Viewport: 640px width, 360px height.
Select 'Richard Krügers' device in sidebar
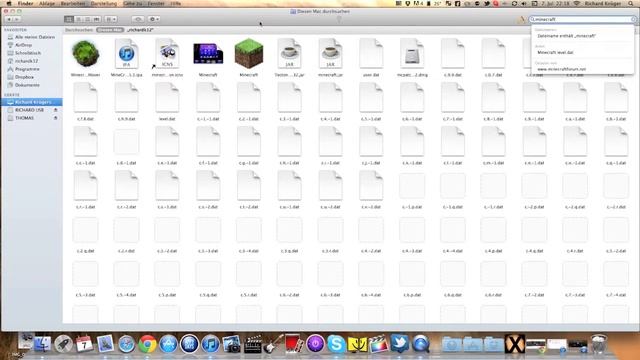(x=31, y=102)
